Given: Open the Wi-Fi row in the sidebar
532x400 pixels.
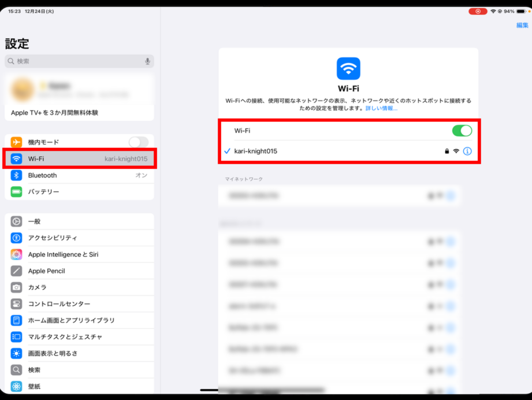Looking at the screenshot, I should [79, 158].
